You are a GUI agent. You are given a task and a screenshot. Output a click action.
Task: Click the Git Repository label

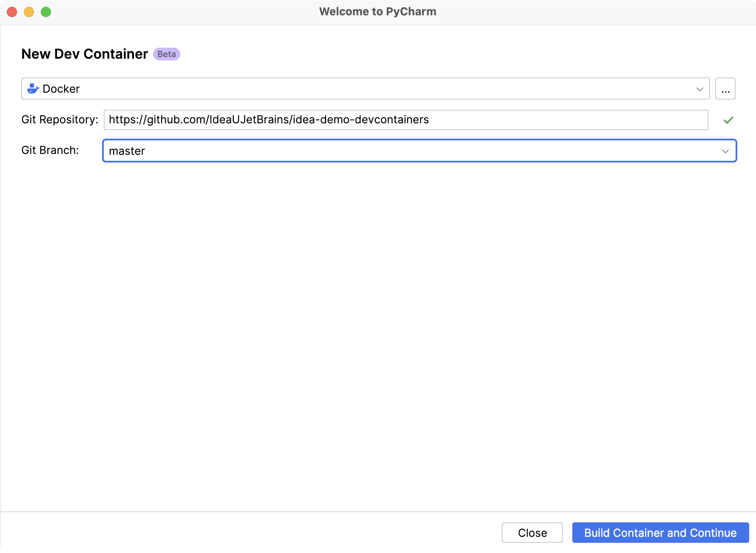(x=60, y=120)
